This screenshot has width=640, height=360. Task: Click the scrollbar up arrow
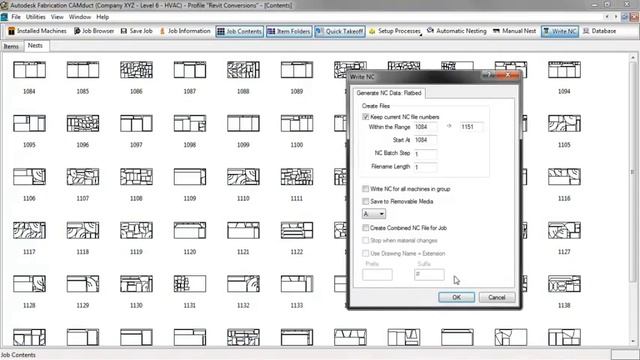633,58
